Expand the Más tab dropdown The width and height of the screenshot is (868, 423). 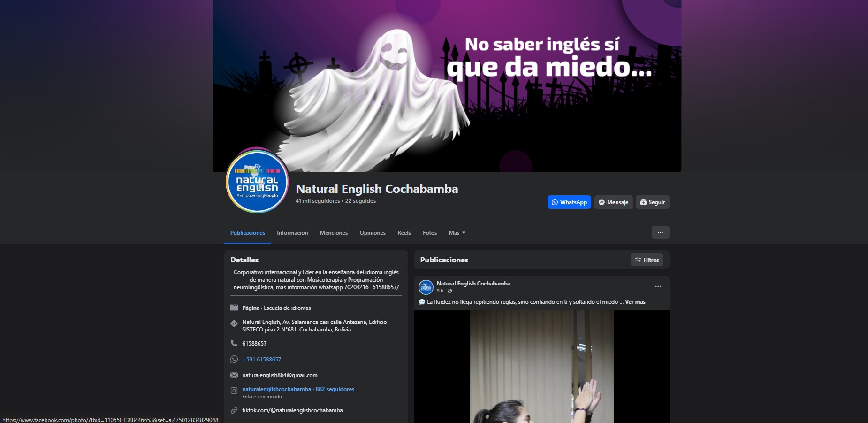(x=457, y=233)
